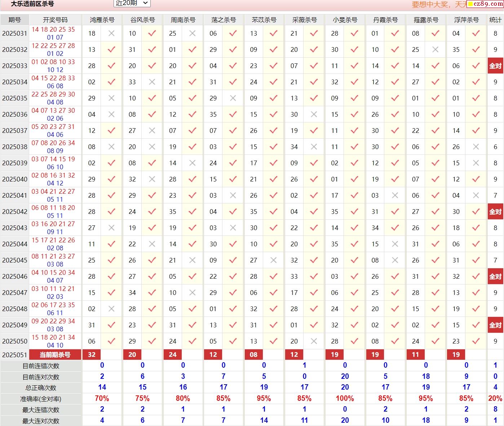Select the 浮萍杀号 column header
504x426 pixels.
[x=466, y=20]
